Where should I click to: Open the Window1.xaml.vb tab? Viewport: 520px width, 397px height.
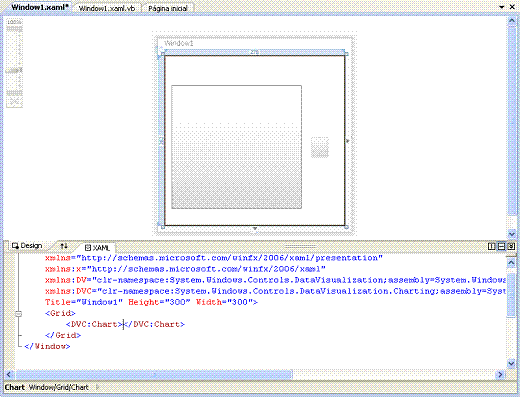tap(107, 8)
